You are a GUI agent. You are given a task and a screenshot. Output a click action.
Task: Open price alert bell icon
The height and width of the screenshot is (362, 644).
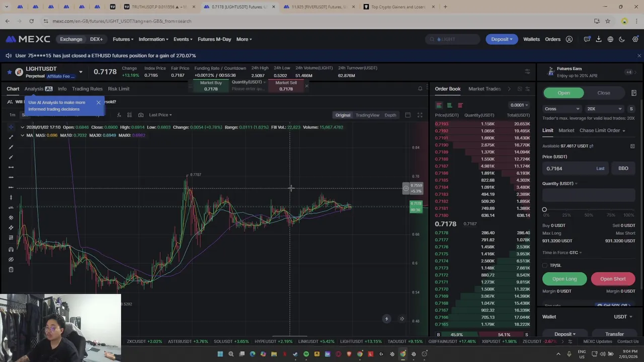tap(420, 89)
